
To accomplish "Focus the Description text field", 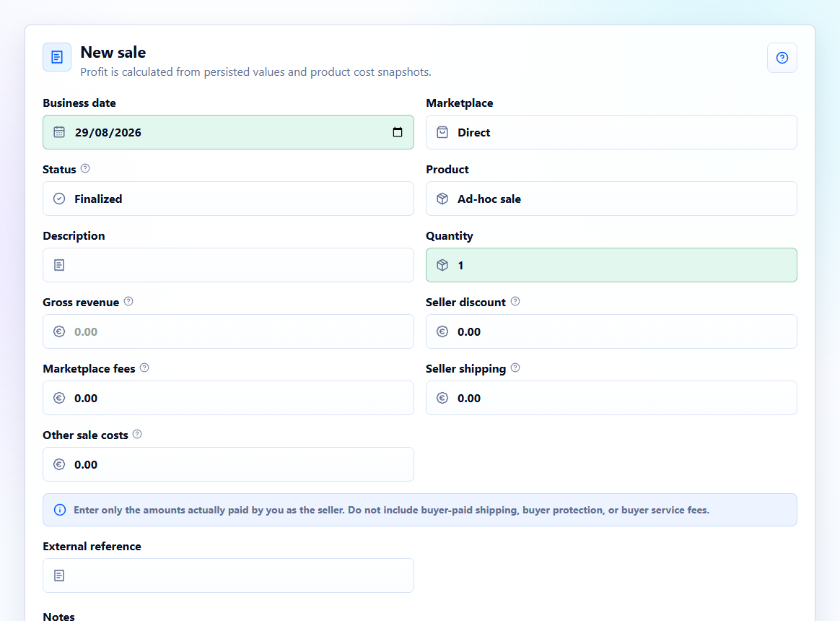I will pos(228,265).
